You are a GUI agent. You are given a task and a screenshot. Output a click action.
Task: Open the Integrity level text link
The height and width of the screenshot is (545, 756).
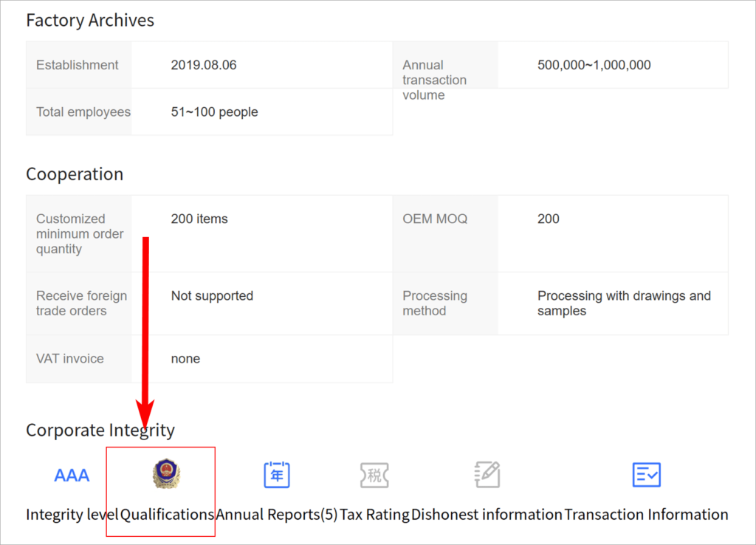(72, 514)
